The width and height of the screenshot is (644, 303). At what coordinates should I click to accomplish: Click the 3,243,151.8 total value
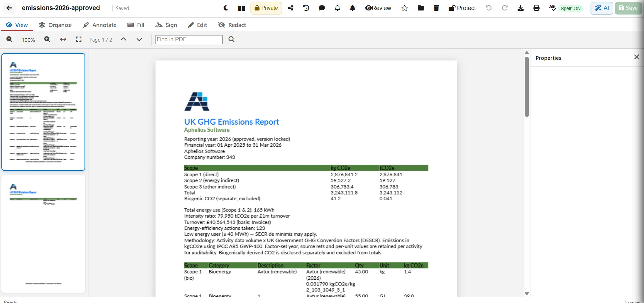[344, 193]
